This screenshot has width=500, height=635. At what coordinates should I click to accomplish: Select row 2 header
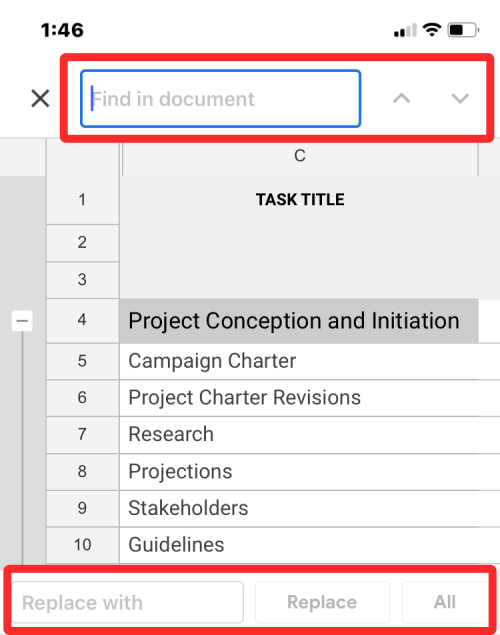(x=83, y=243)
